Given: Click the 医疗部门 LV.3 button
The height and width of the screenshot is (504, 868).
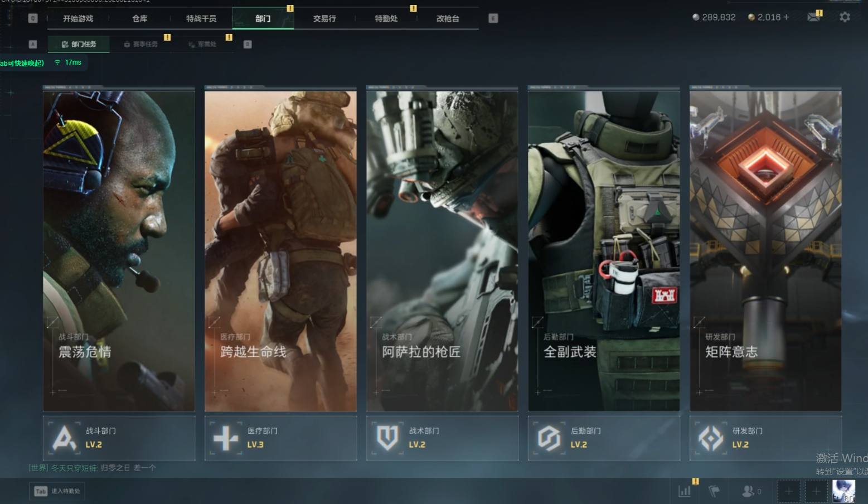Looking at the screenshot, I should [281, 438].
